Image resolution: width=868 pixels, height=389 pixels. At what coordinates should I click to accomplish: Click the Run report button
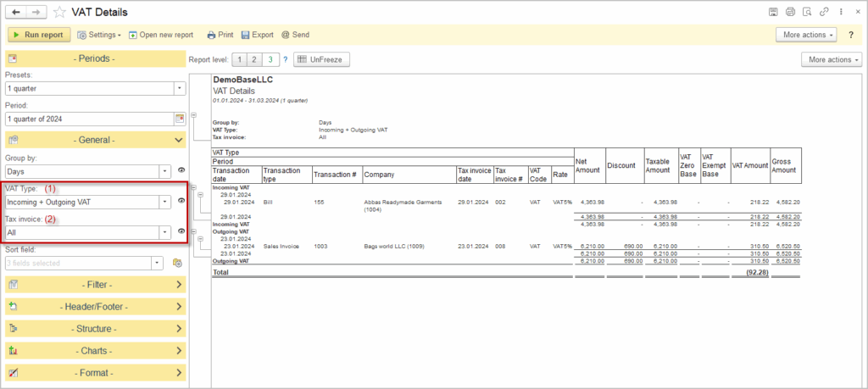point(39,35)
